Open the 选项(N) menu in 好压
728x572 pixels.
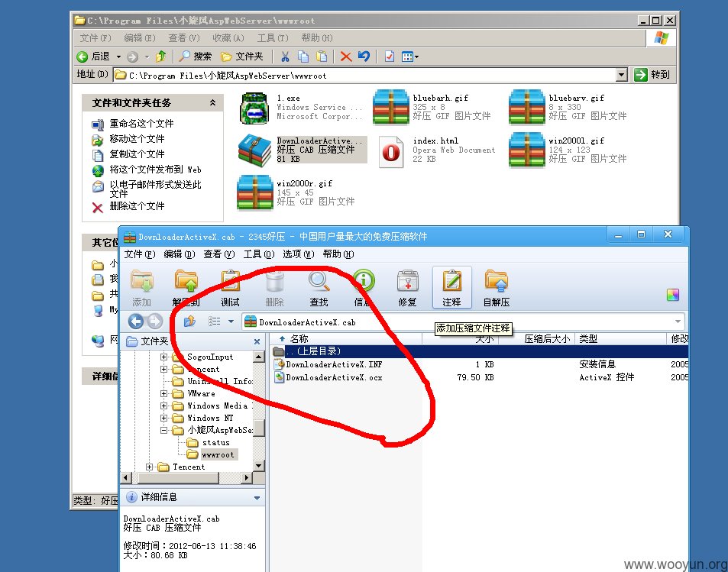(299, 254)
